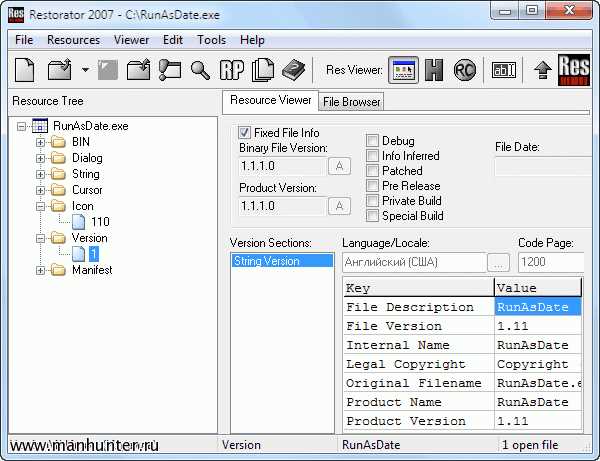Expand the BIN folder
600x461 pixels.
pyautogui.click(x=40, y=142)
